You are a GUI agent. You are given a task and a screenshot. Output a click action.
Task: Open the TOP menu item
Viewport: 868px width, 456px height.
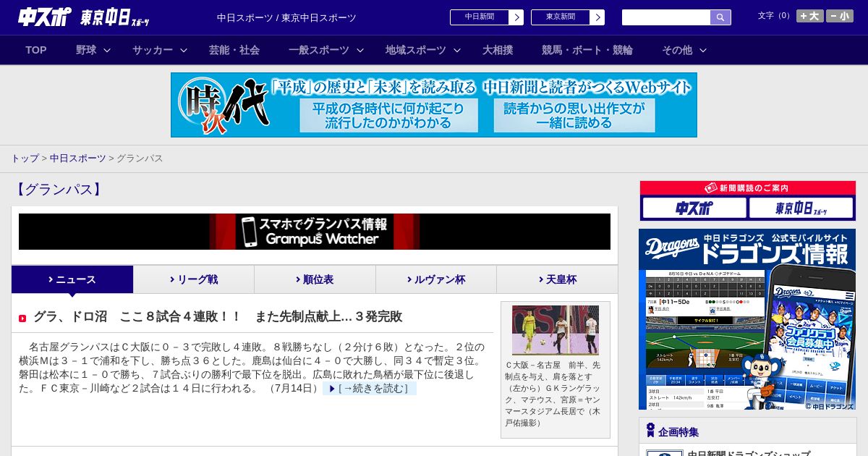click(36, 50)
